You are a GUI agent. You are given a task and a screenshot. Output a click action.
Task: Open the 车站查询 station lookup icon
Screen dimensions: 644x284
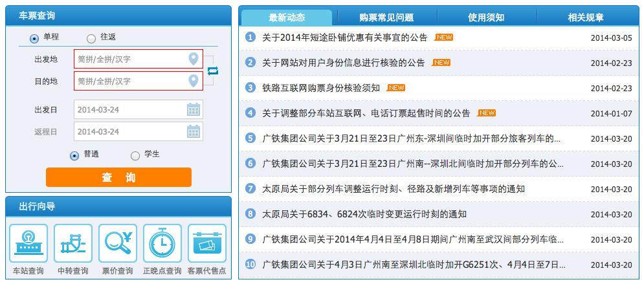coord(28,243)
